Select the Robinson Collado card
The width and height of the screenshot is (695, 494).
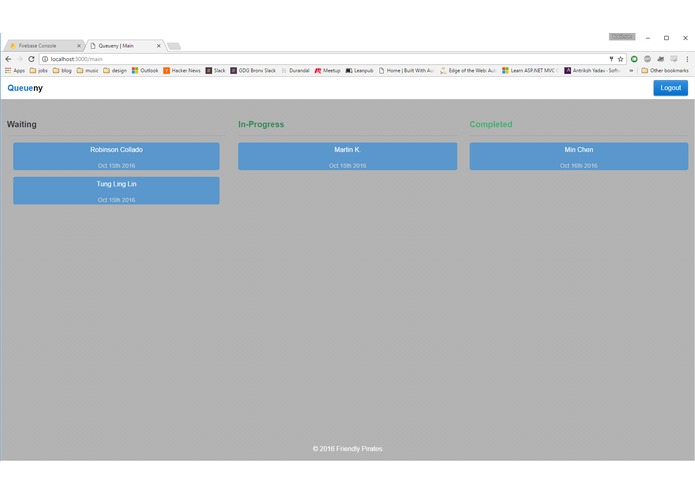[116, 156]
